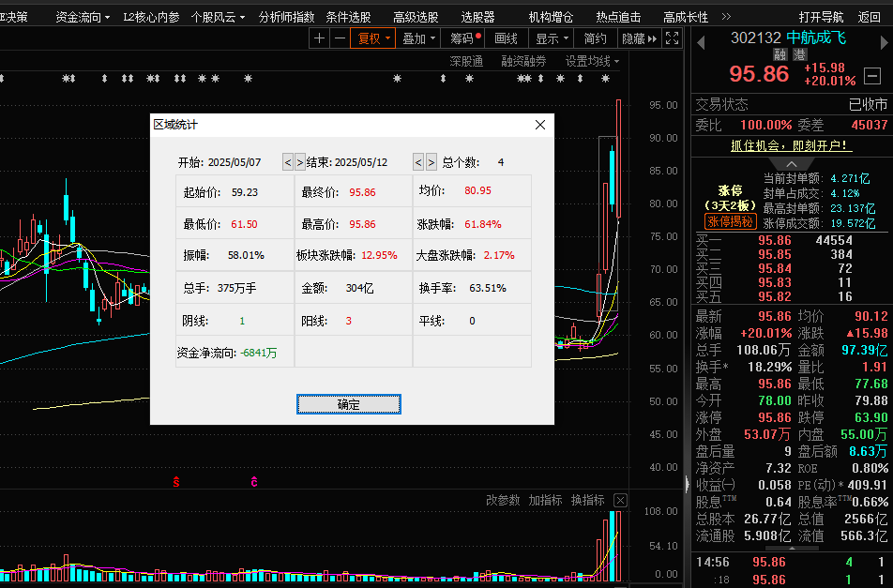Click the plus zoom-in chart icon
Screen dimensions: 893x588
[x=320, y=38]
